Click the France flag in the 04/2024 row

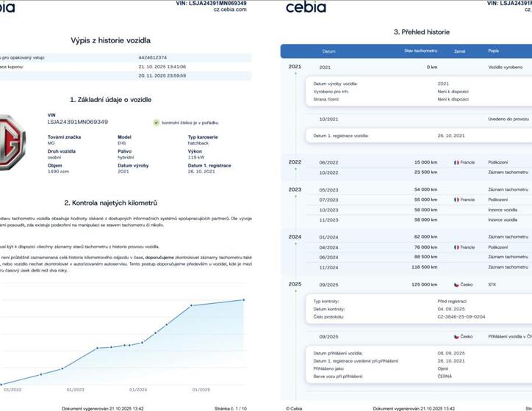pyautogui.click(x=456, y=247)
